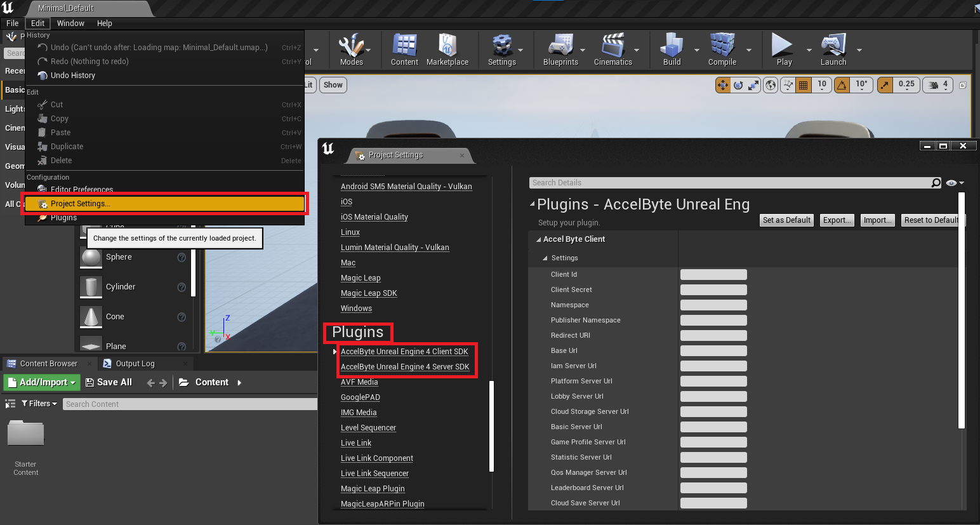The height and width of the screenshot is (525, 980).
Task: Click the Sphere shape thumbnail icon
Action: coord(91,257)
